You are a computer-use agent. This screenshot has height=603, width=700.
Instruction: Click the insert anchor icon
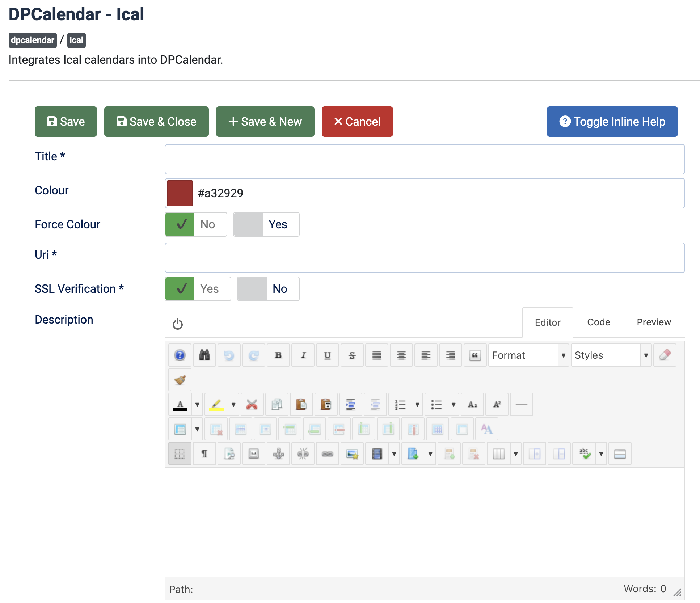278,454
